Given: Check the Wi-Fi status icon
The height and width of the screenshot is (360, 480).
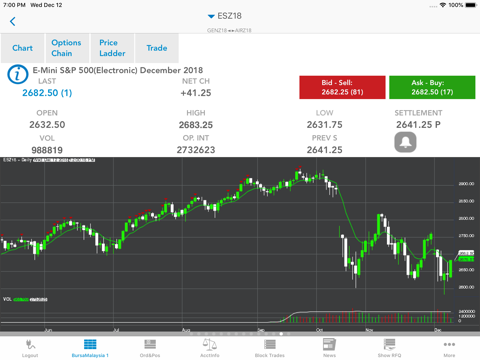Looking at the screenshot, I should point(443,5).
